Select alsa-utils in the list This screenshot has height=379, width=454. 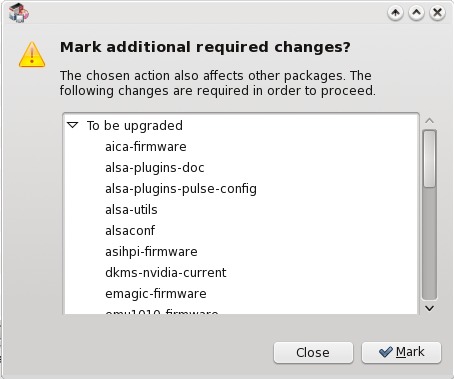pyautogui.click(x=131, y=210)
